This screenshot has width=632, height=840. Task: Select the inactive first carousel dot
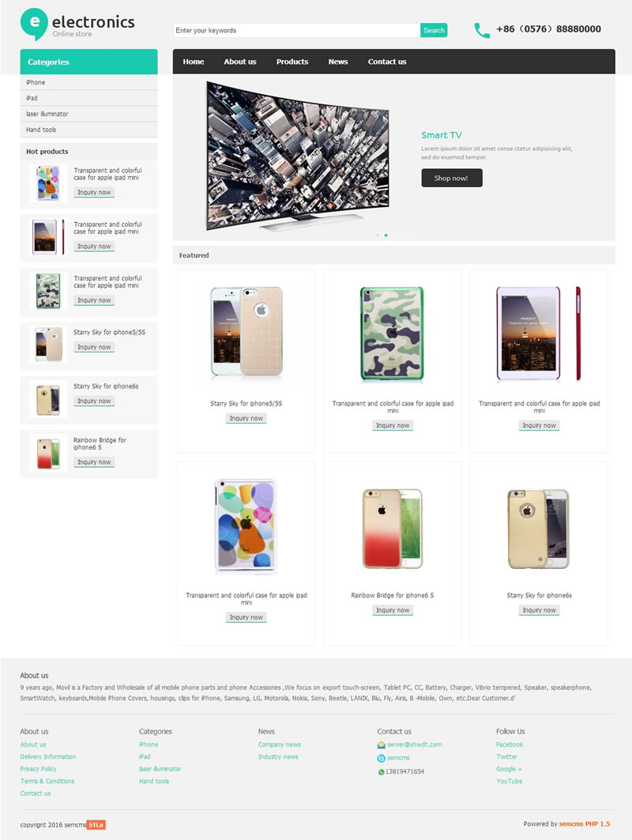(x=378, y=235)
